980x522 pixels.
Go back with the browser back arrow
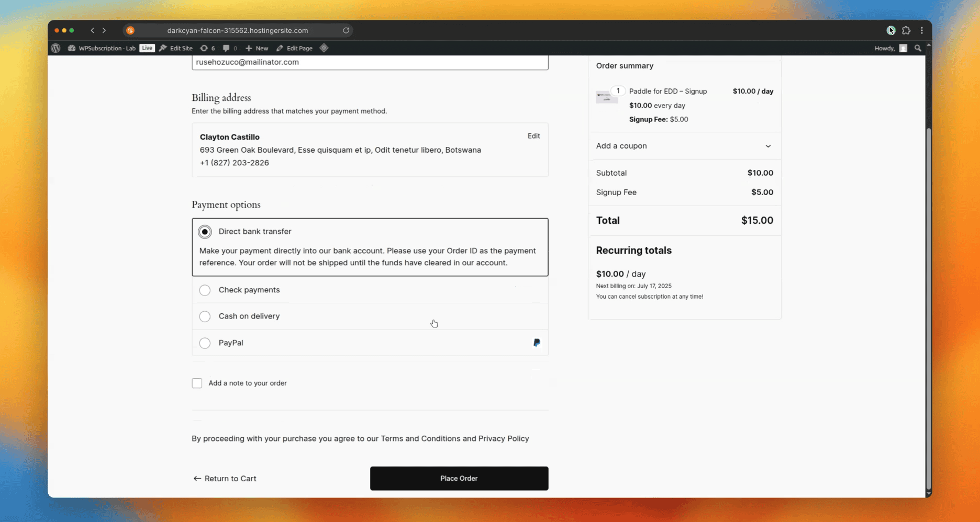tap(93, 30)
